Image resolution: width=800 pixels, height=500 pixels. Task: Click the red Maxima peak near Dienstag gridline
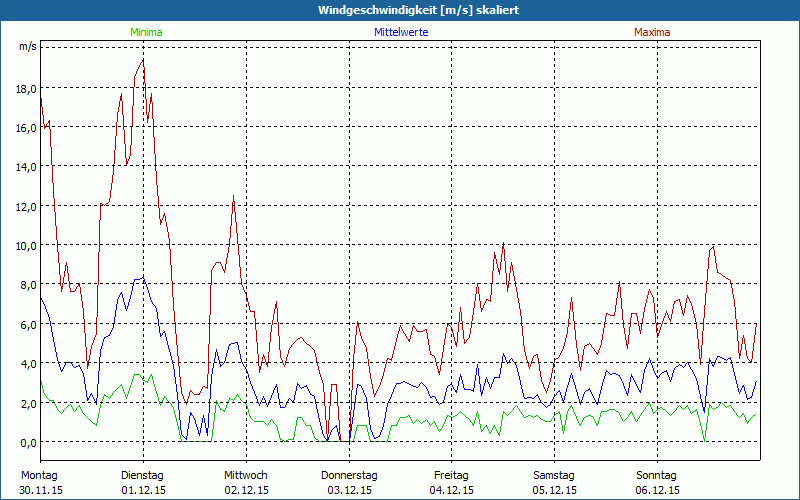click(143, 60)
